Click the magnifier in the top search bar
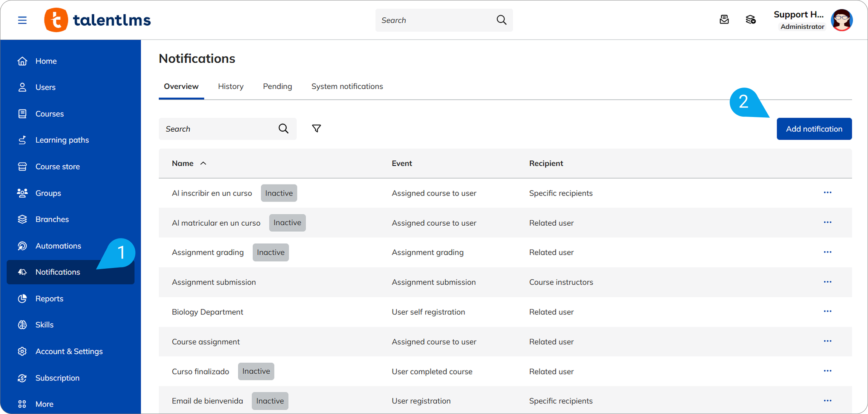 (x=501, y=20)
